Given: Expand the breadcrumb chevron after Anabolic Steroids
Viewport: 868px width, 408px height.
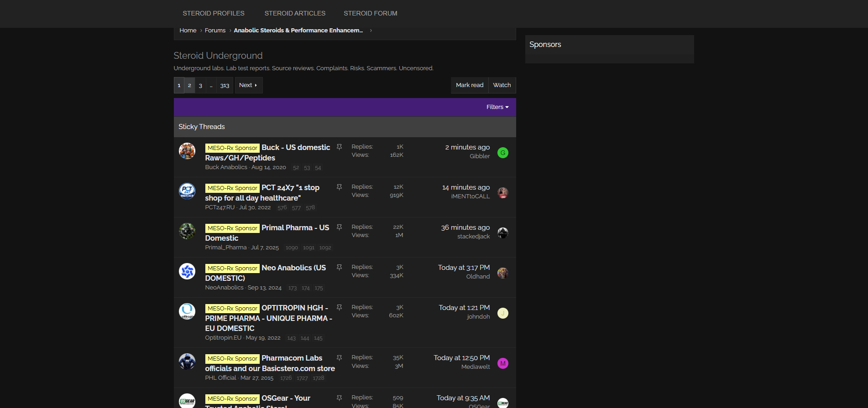Looking at the screenshot, I should click(x=371, y=31).
